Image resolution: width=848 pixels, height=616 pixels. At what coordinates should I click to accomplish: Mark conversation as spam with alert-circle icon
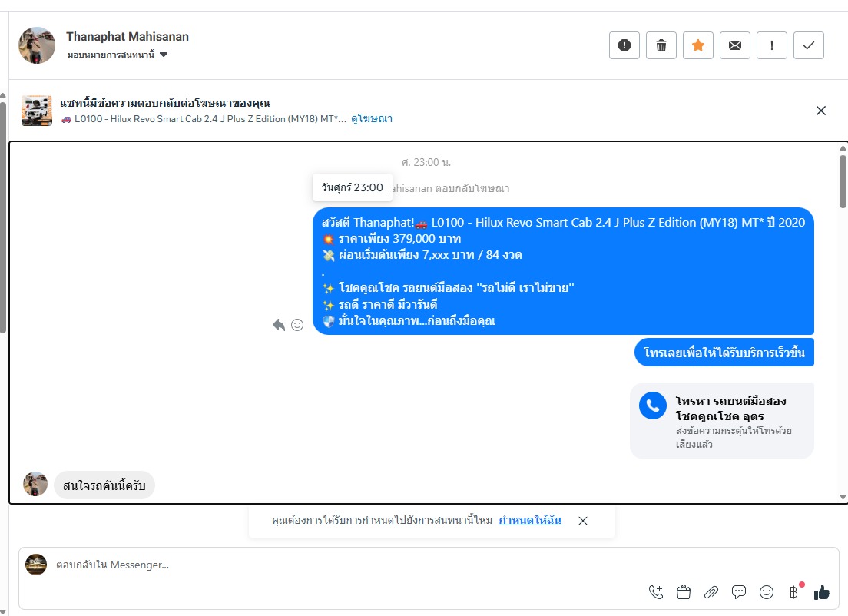pyautogui.click(x=624, y=45)
